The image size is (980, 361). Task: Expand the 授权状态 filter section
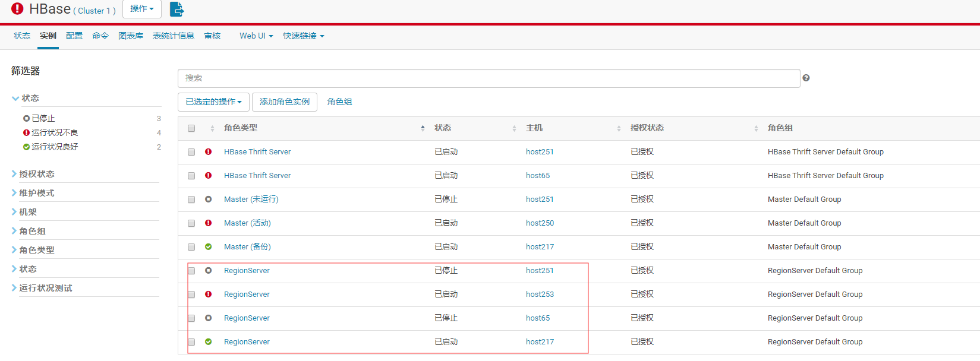[x=33, y=174]
